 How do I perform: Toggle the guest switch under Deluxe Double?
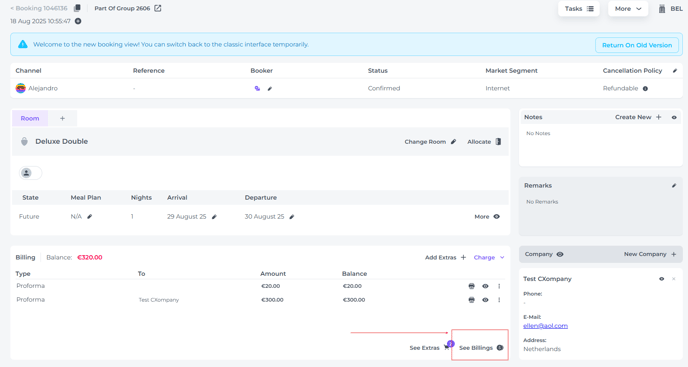(31, 173)
